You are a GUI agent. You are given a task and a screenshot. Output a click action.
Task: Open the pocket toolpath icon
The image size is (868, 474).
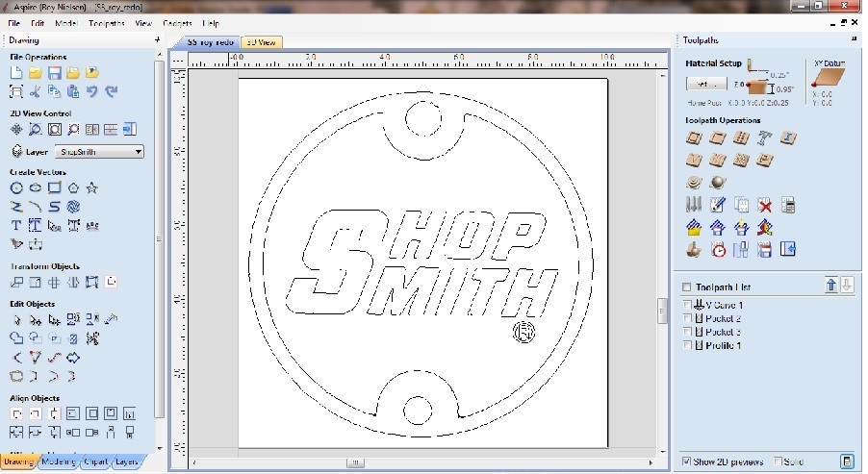tap(718, 137)
